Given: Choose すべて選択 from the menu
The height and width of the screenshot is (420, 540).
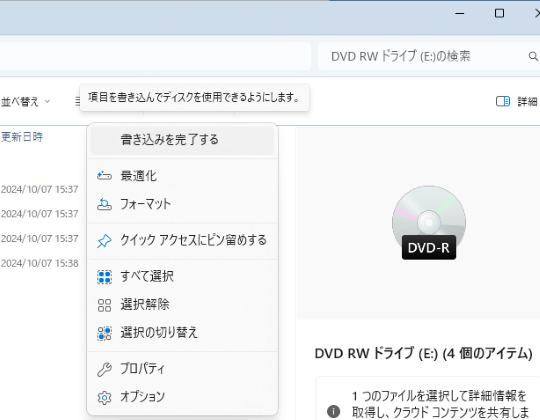Looking at the screenshot, I should click(182, 276).
